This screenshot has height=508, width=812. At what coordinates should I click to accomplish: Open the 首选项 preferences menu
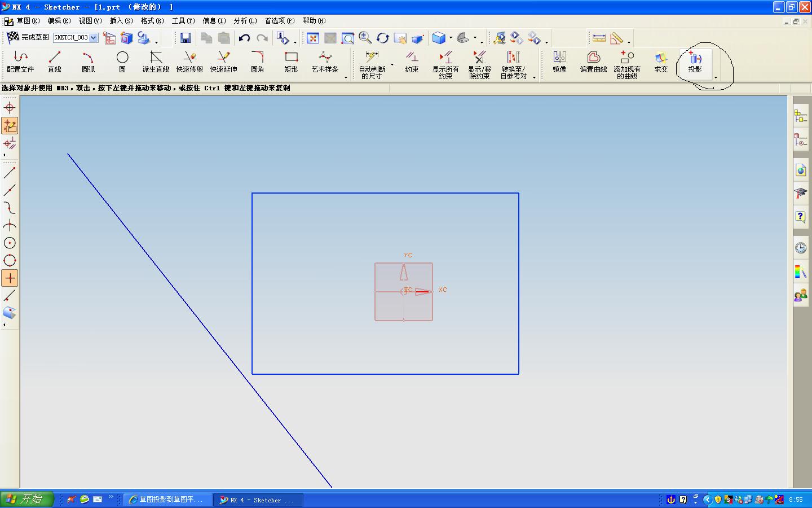coord(279,21)
